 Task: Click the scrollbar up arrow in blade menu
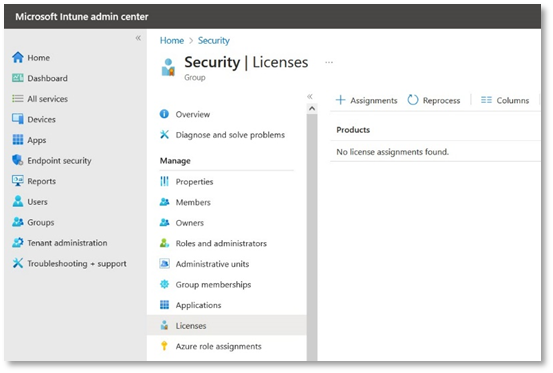312,109
